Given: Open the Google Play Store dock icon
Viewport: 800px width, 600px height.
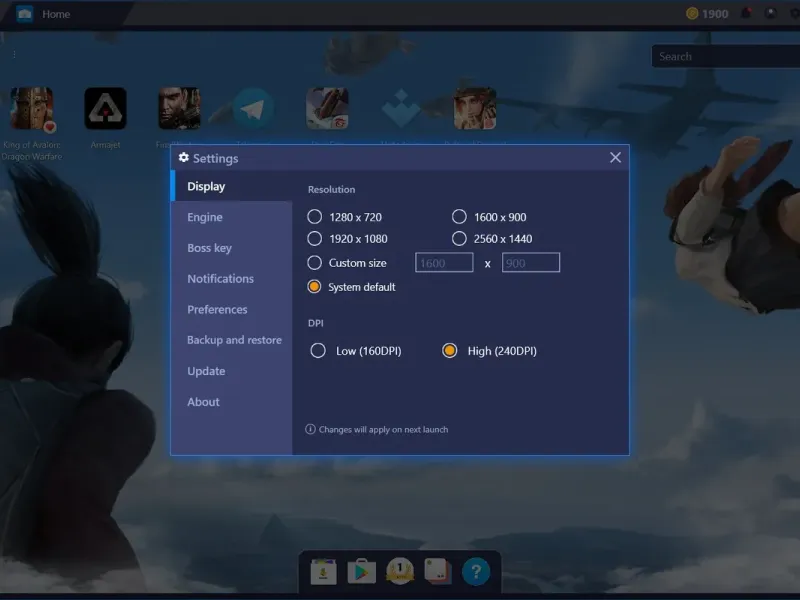Looking at the screenshot, I should pos(361,571).
